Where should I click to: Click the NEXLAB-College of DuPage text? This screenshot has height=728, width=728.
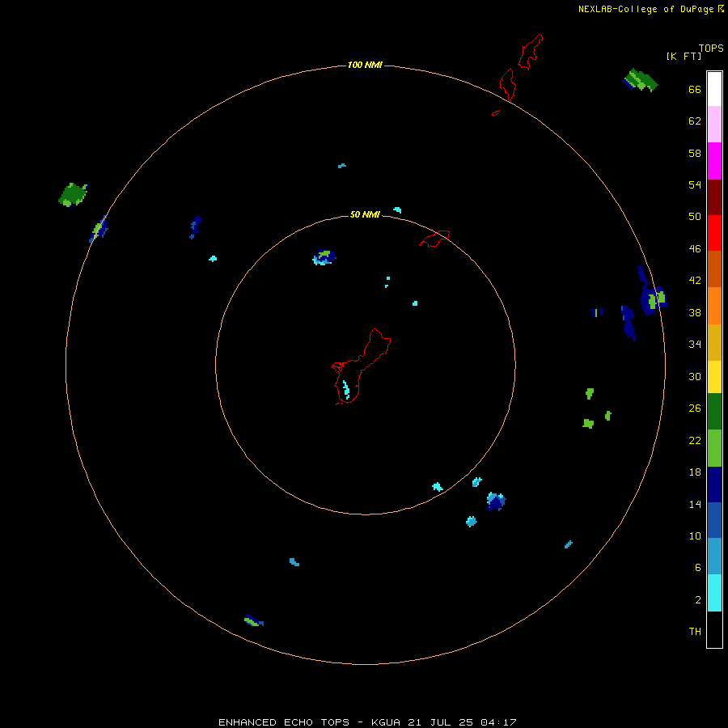645,9
